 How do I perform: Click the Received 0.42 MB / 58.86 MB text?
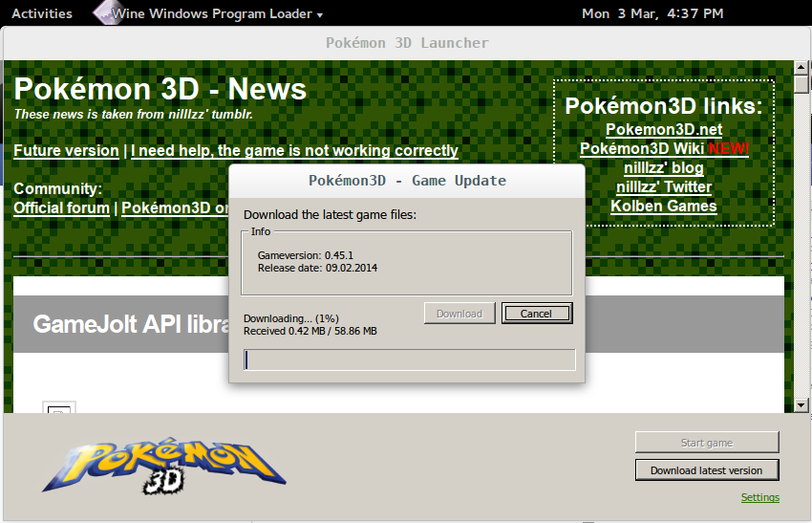coord(310,331)
